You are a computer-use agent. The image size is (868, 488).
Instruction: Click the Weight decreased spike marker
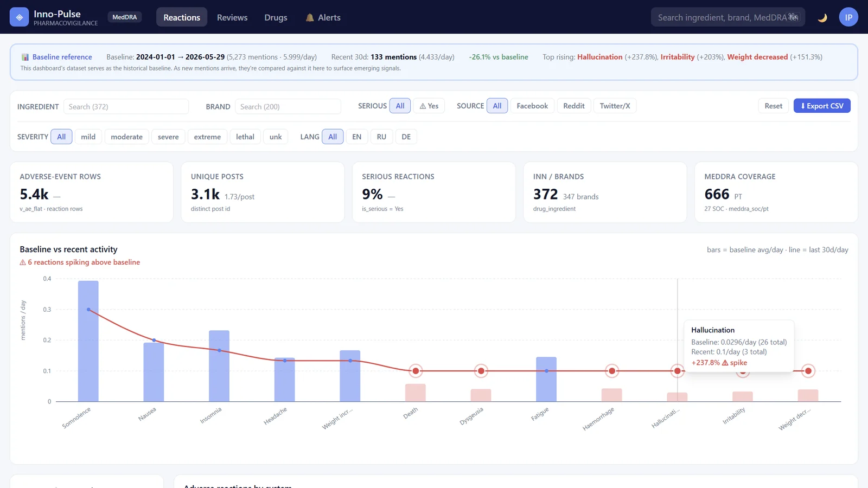pos(808,371)
